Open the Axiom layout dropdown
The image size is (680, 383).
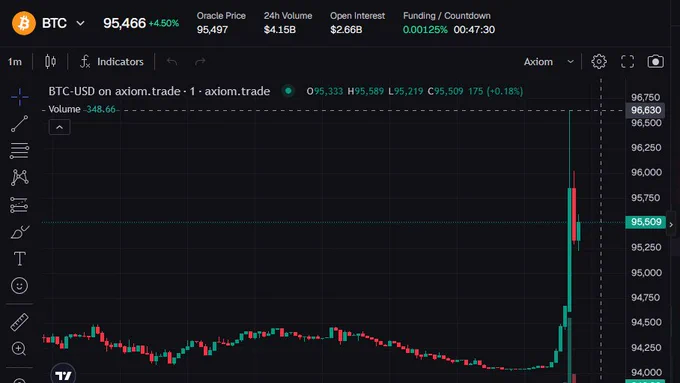click(549, 62)
